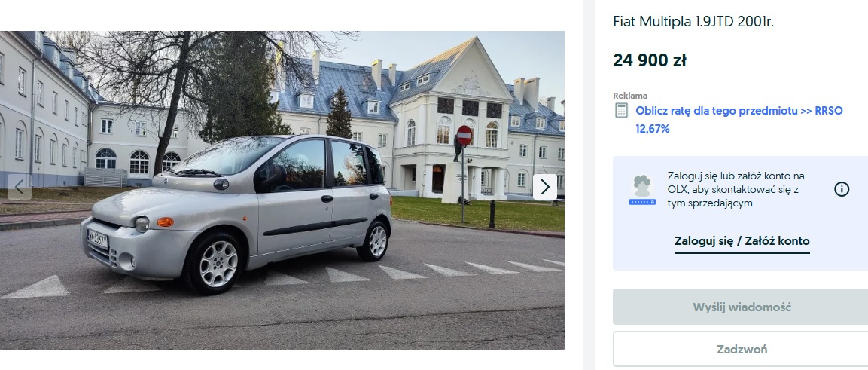Go to the previous photo using left arrow
868x370 pixels.
20,187
